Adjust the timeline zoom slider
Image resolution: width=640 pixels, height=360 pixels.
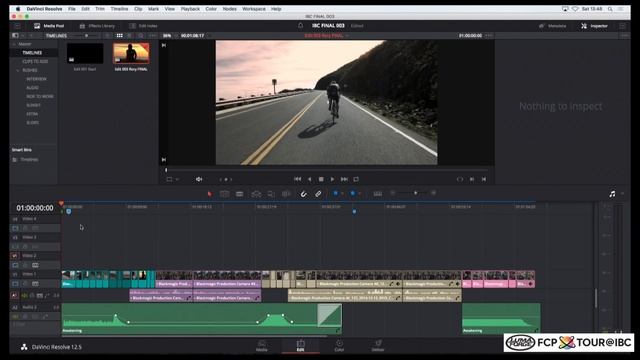click(x=416, y=193)
